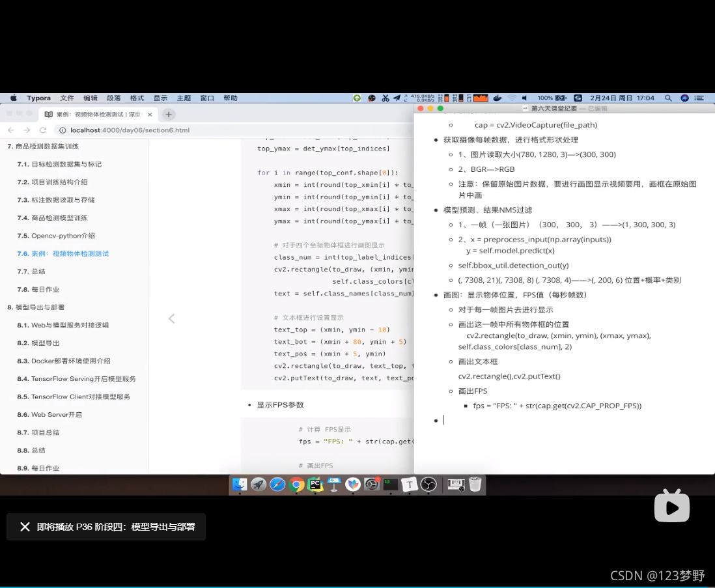Click the battery 100% indicator
The height and width of the screenshot is (588, 715).
(552, 98)
